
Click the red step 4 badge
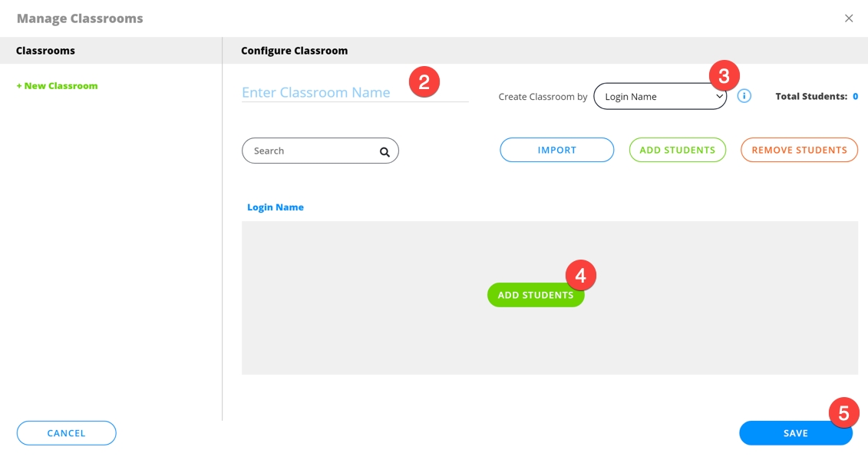coord(580,276)
